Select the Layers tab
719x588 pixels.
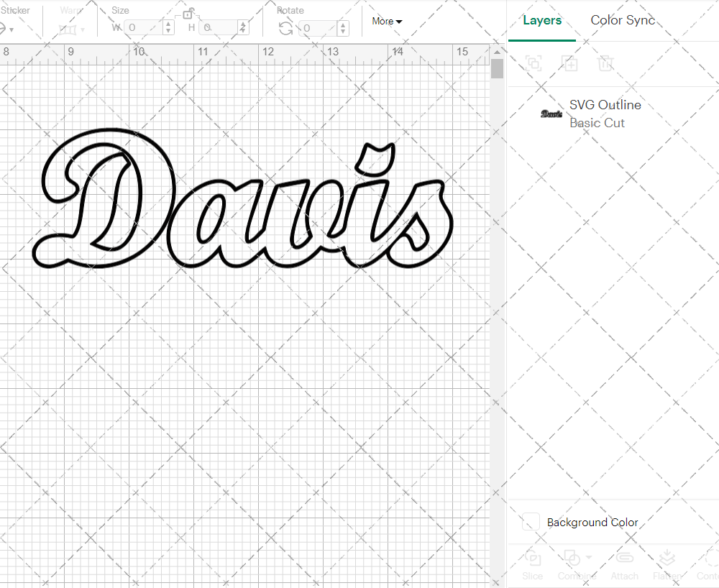(542, 20)
